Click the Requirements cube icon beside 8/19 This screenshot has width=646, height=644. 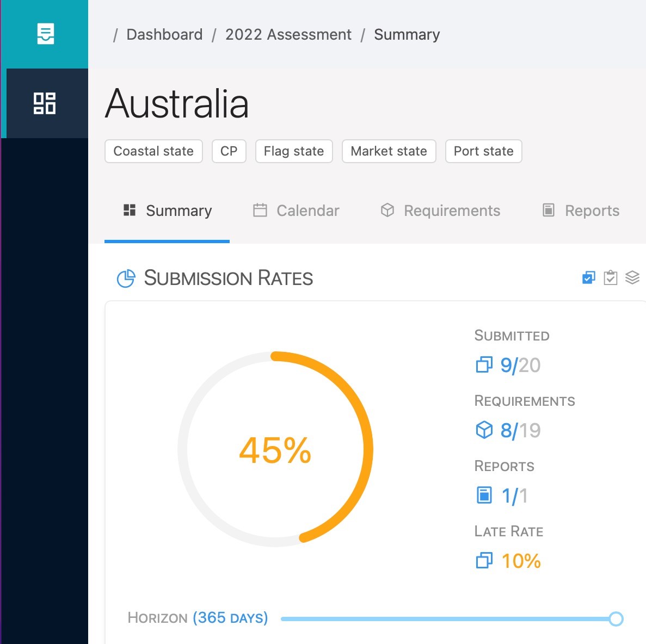pos(484,430)
